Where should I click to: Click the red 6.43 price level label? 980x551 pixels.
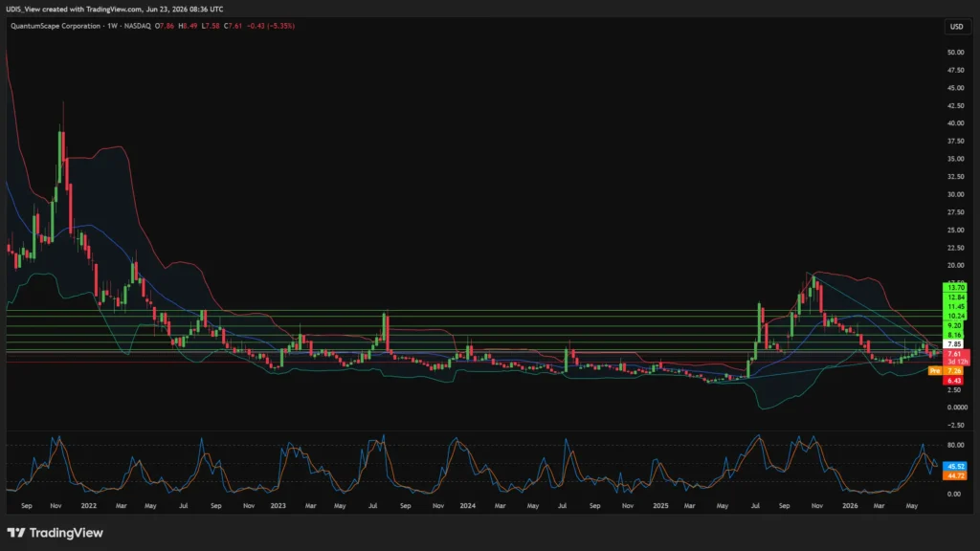point(954,381)
